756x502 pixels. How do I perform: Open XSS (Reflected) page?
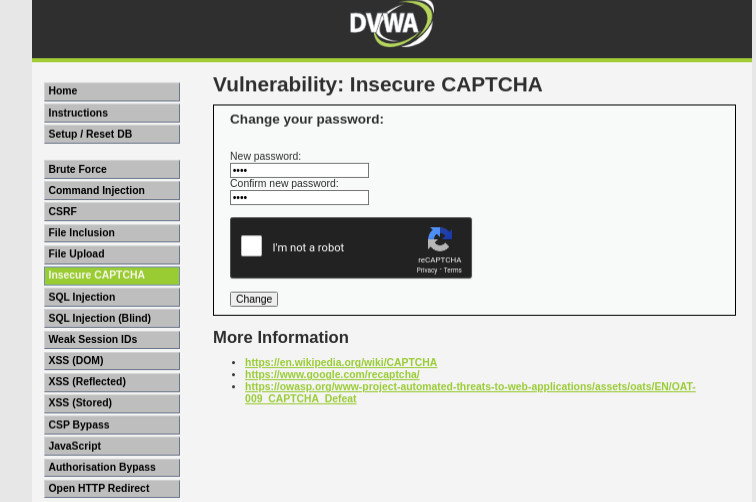point(112,382)
